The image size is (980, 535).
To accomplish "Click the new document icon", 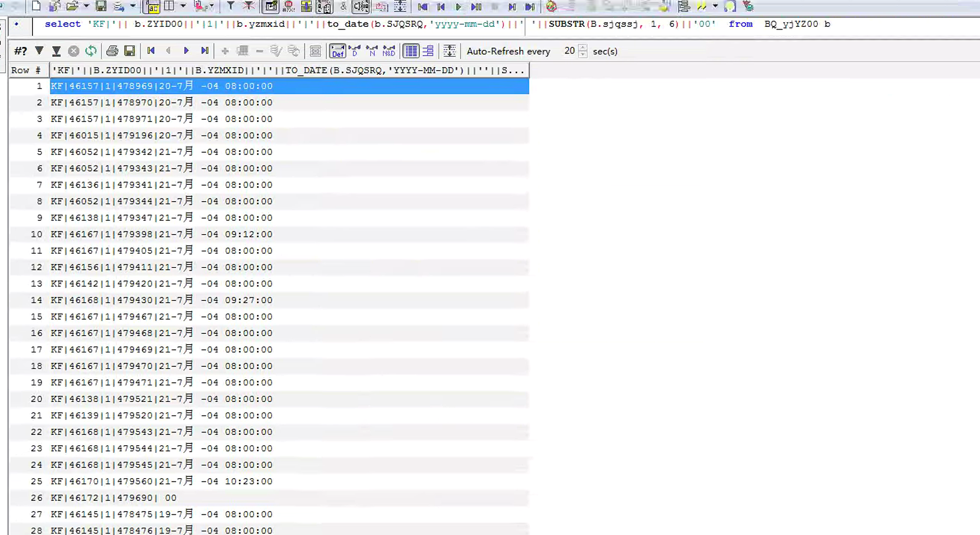I will (x=36, y=6).
